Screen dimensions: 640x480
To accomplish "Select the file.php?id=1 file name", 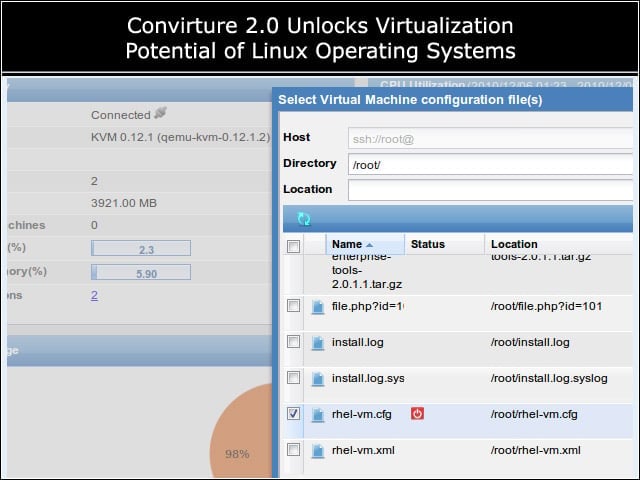I will click(x=368, y=306).
